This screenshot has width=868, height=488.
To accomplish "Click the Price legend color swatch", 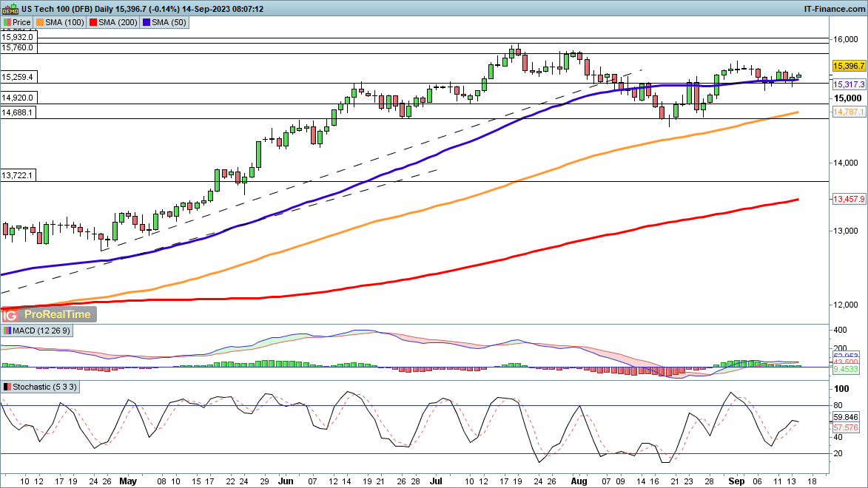I will click(7, 22).
